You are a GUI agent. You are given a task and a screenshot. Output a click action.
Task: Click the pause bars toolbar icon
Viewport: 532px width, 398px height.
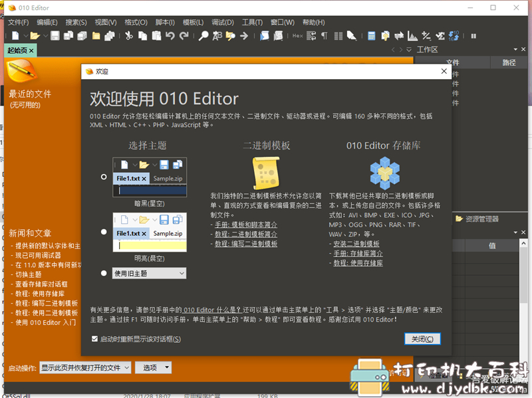[x=473, y=36]
